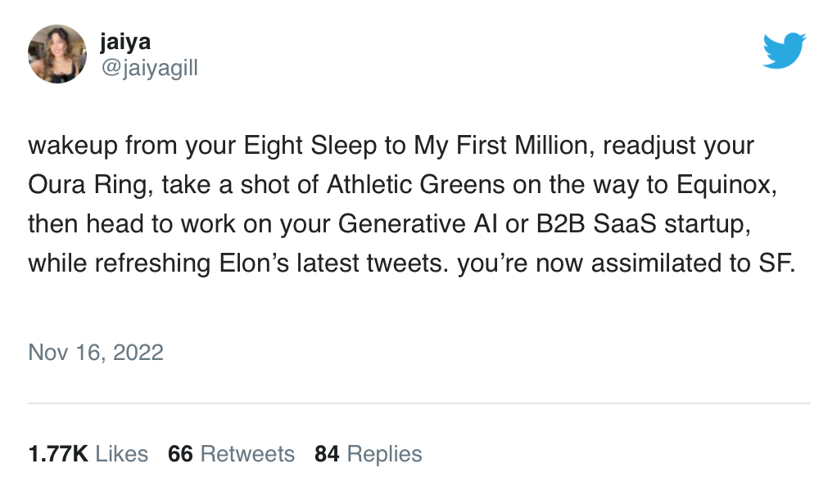This screenshot has width=837, height=504.
Task: Open the @jaiyagill handle link
Action: click(149, 69)
